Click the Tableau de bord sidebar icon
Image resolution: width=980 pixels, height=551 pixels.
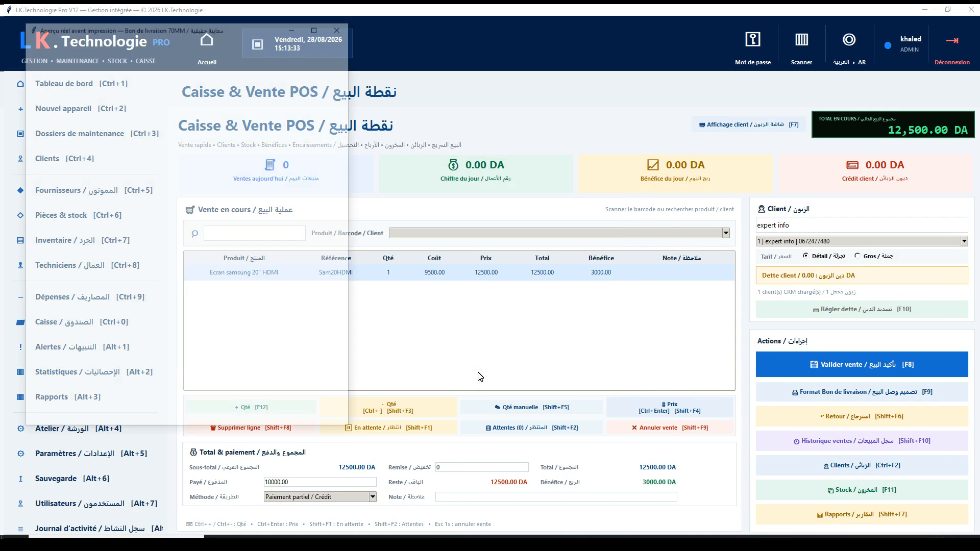tap(20, 84)
